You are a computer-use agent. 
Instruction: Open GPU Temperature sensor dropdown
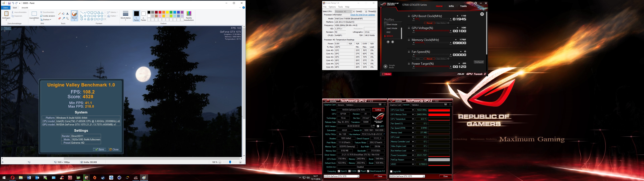coord(413,119)
